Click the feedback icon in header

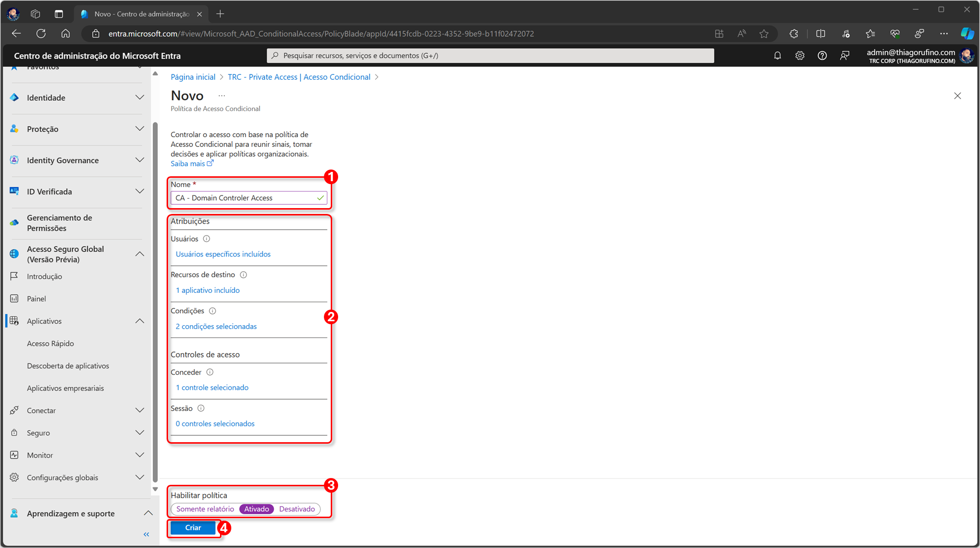pyautogui.click(x=845, y=56)
